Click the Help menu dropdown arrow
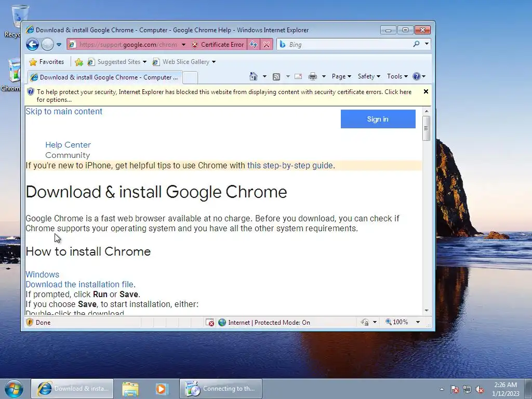Image resolution: width=532 pixels, height=399 pixels. 423,76
